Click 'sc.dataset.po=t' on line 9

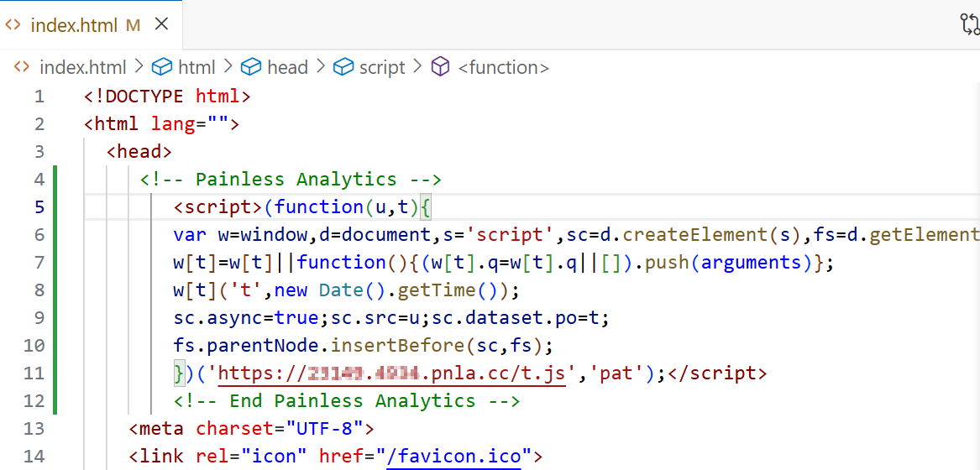click(x=515, y=317)
